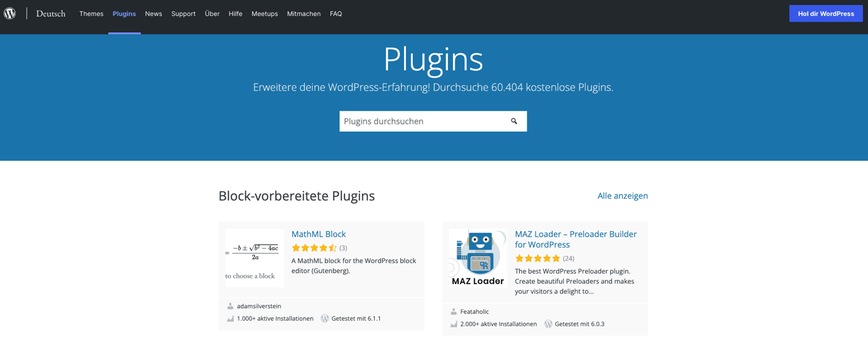Open the Meetups menu item
The height and width of the screenshot is (338, 868).
(264, 14)
